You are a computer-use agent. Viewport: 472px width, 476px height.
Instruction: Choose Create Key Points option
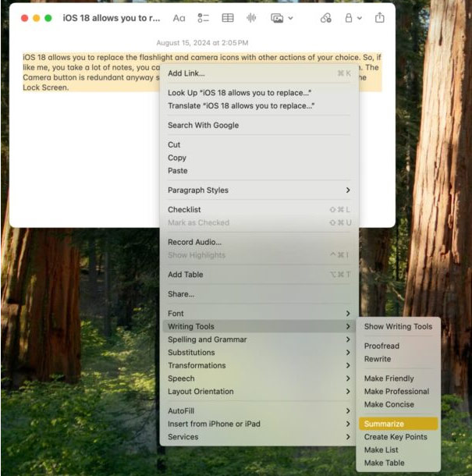[398, 437]
